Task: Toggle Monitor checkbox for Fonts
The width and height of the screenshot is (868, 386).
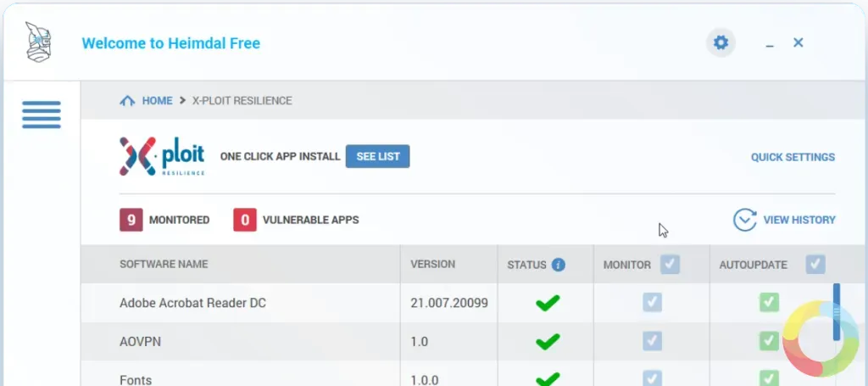Action: [x=652, y=378]
